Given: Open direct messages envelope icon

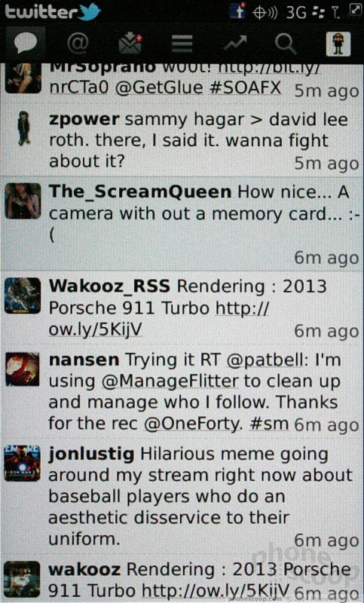Looking at the screenshot, I should coord(130,43).
